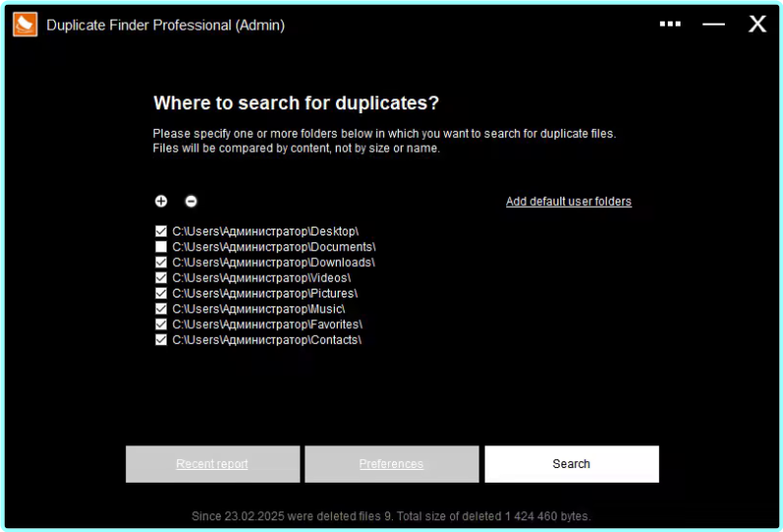Disable the Pictures folder checkbox
The image size is (783, 532).
click(162, 294)
